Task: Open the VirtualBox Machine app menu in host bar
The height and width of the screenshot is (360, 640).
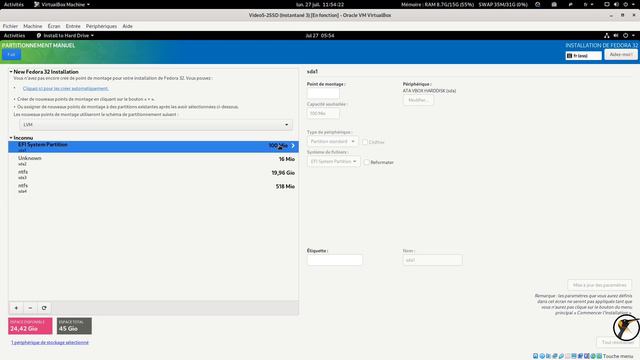Action: pos(62,4)
